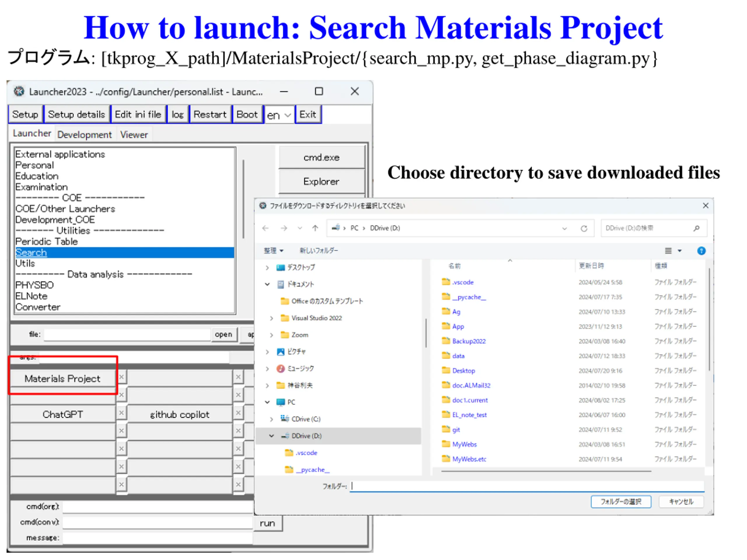Click the ChatGPT launcher button

(x=62, y=414)
